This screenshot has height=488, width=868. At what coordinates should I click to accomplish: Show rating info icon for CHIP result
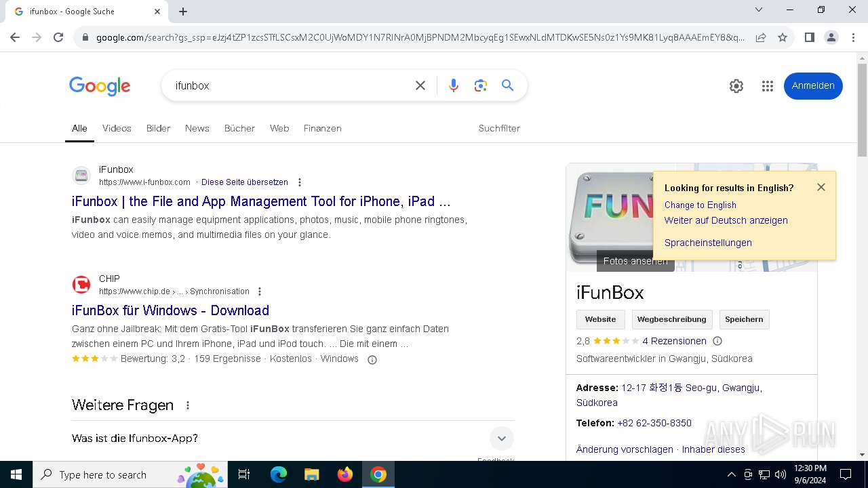372,360
